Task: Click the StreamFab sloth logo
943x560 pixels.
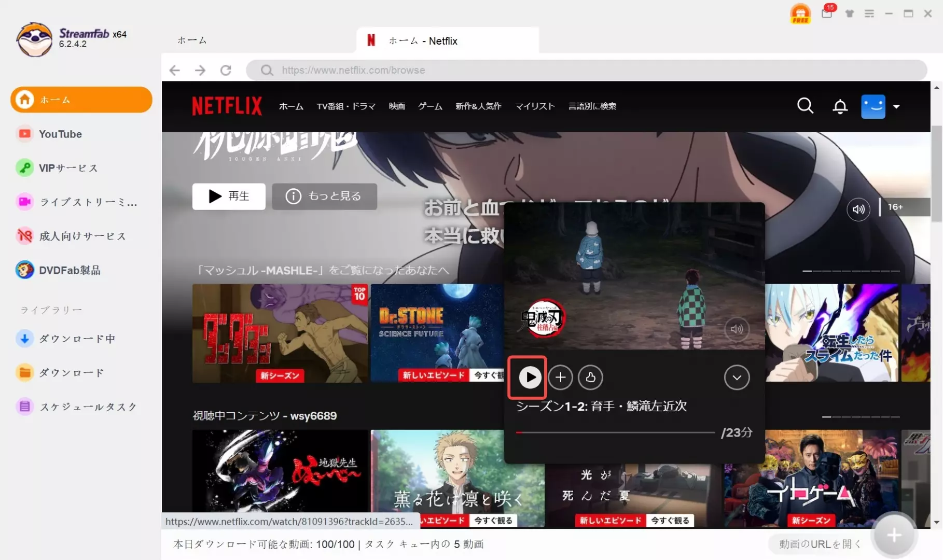Action: tap(34, 39)
